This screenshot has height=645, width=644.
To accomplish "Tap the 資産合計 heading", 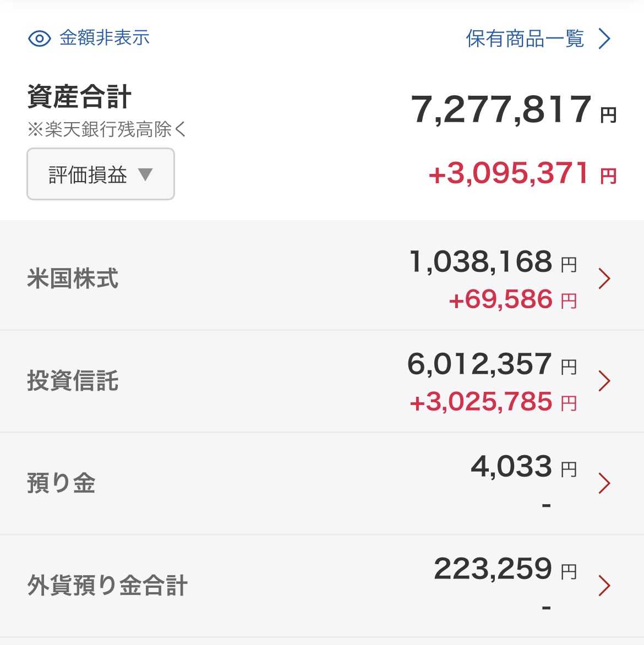I will click(x=79, y=97).
